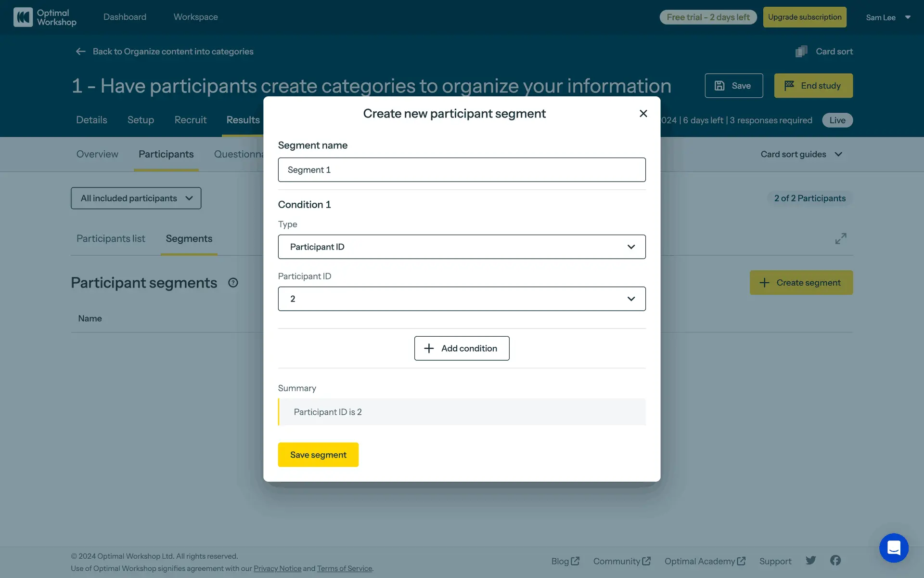Open the condition Type dropdown
924x578 pixels.
(462, 247)
